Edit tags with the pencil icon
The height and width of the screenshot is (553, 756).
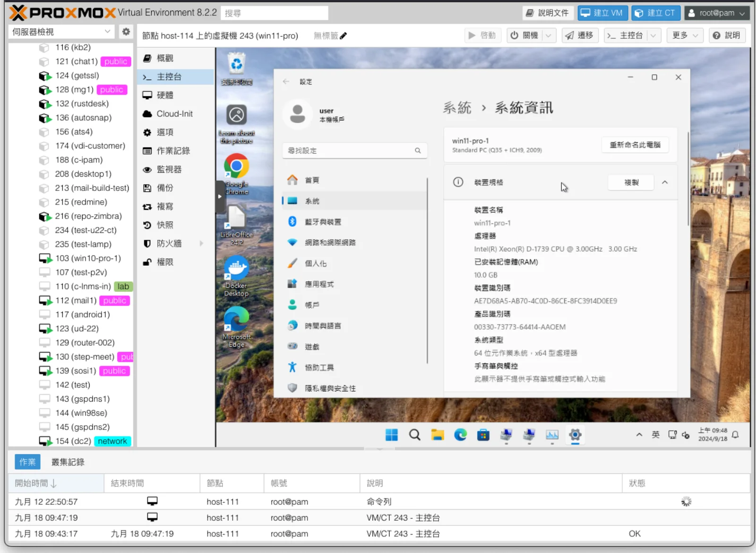[x=344, y=35]
